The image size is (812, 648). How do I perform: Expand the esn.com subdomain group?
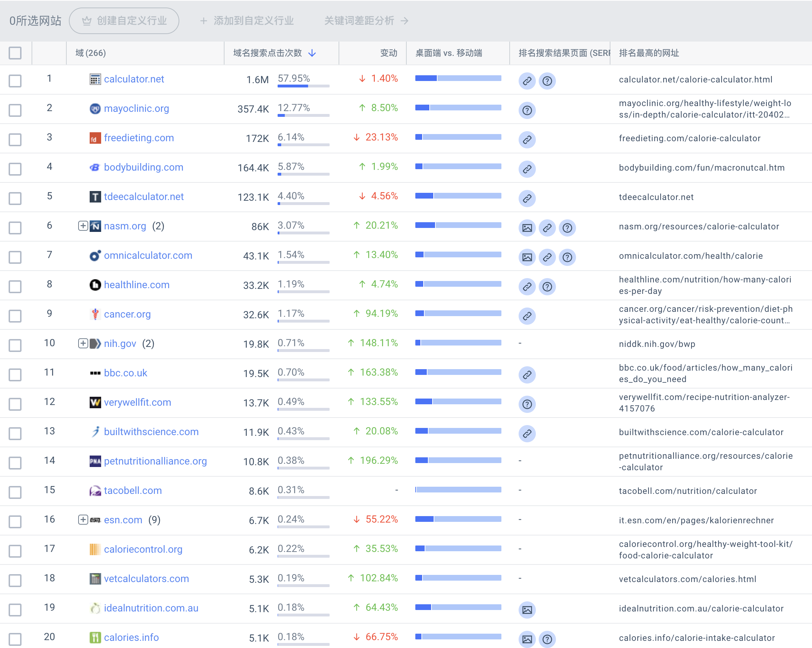tap(83, 519)
